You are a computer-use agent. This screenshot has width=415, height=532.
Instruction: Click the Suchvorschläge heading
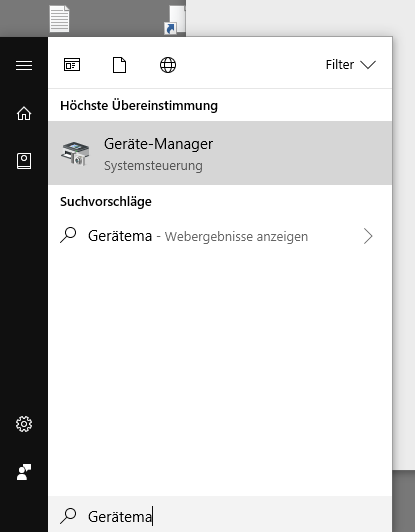coord(106,202)
